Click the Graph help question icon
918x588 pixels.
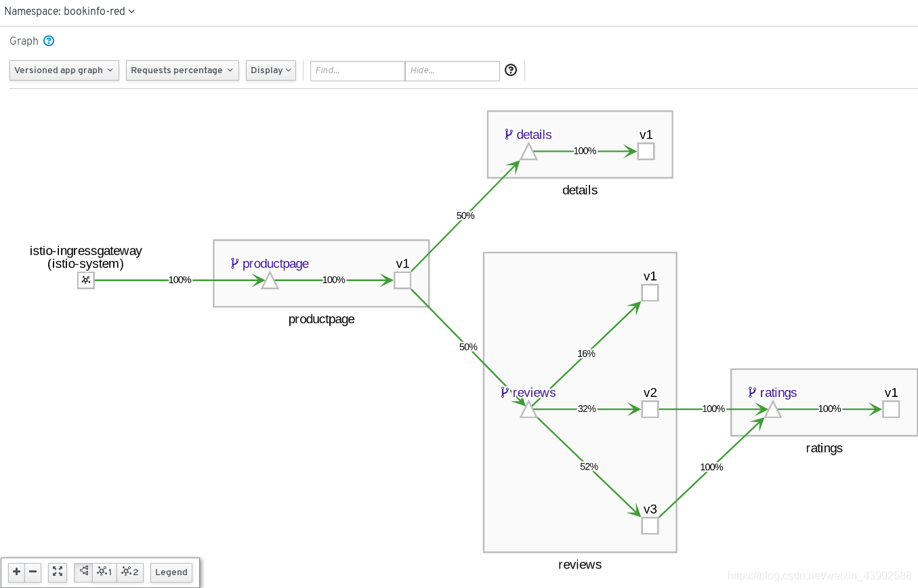(x=49, y=41)
